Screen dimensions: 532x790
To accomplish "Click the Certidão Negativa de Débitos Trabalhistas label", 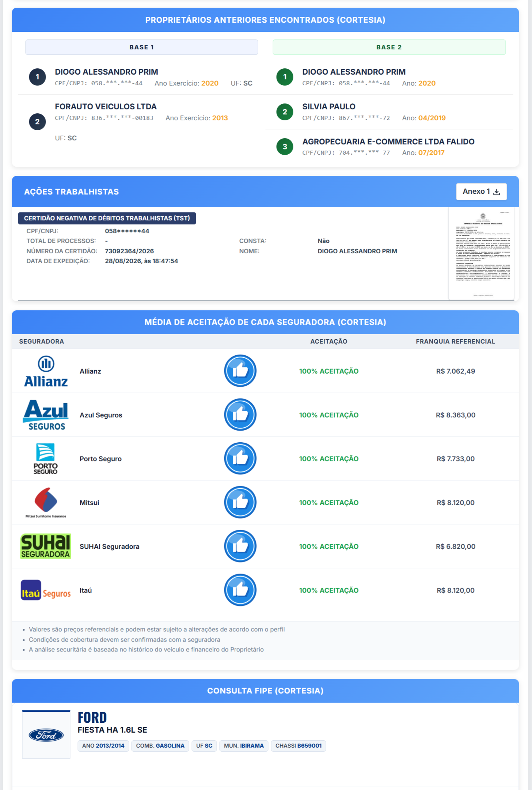I will (107, 218).
